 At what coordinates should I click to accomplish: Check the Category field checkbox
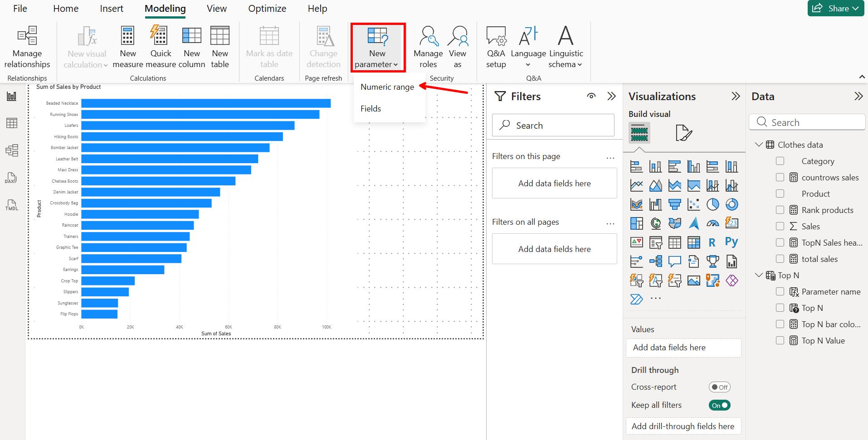tap(780, 161)
